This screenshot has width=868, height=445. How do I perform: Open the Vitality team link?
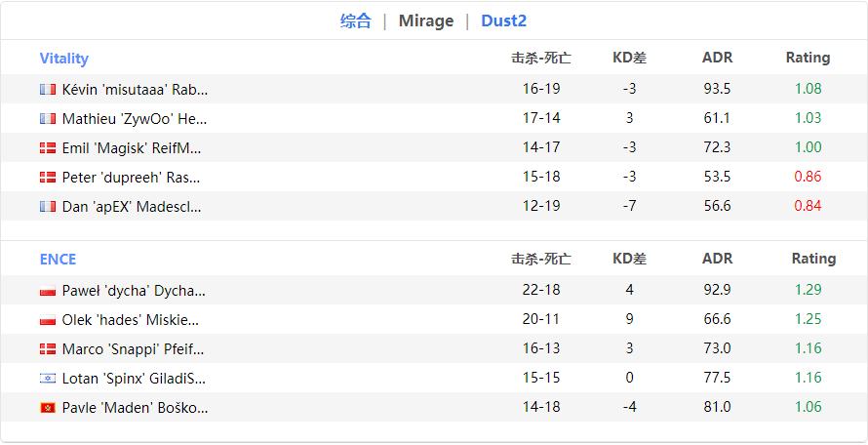pos(64,58)
